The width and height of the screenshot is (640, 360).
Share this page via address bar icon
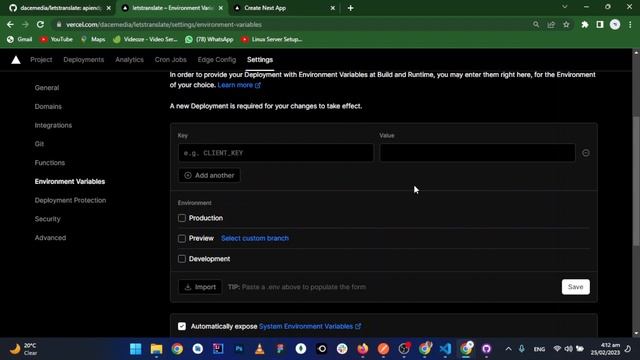coord(551,24)
